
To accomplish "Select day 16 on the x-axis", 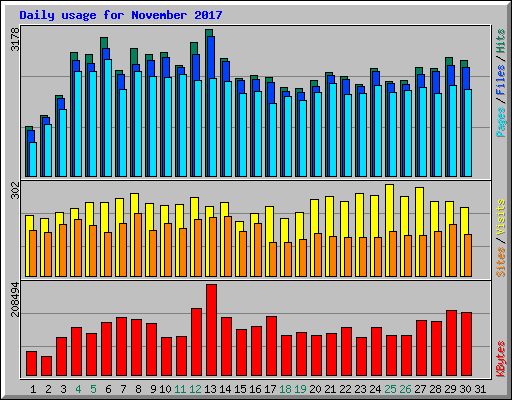I will pyautogui.click(x=255, y=389).
